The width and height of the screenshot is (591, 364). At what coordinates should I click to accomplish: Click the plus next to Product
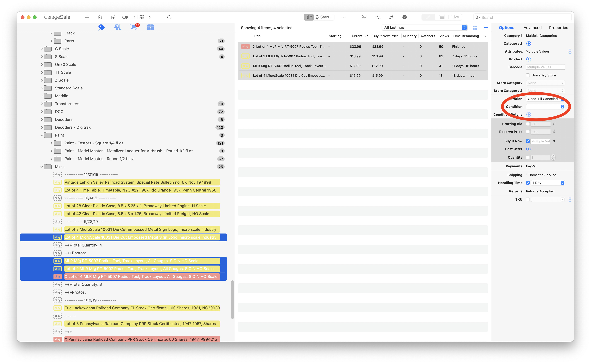528,59
